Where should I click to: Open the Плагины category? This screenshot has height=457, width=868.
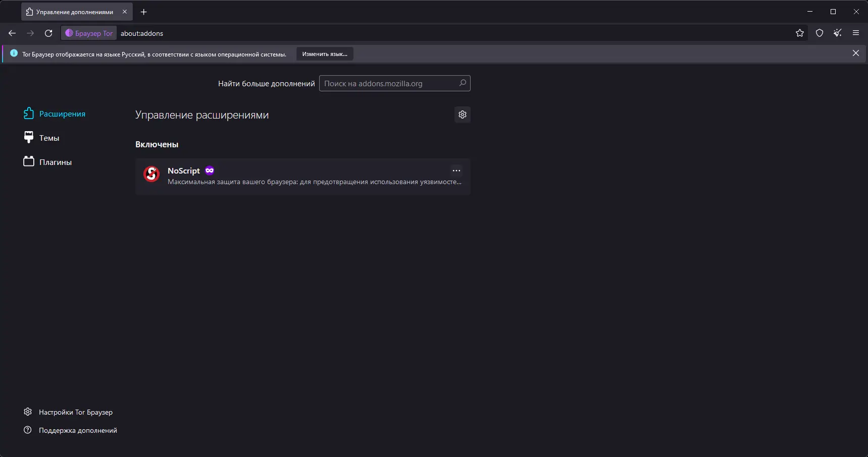coord(47,162)
